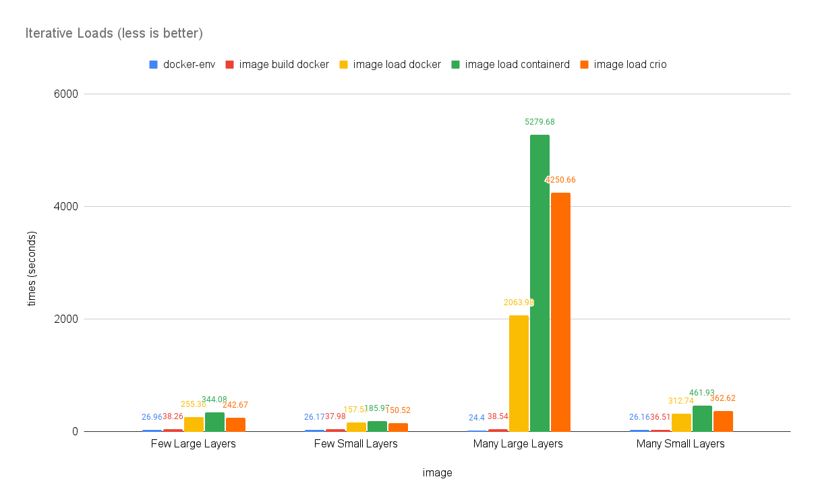Click the 461.93 data label

tap(701, 393)
